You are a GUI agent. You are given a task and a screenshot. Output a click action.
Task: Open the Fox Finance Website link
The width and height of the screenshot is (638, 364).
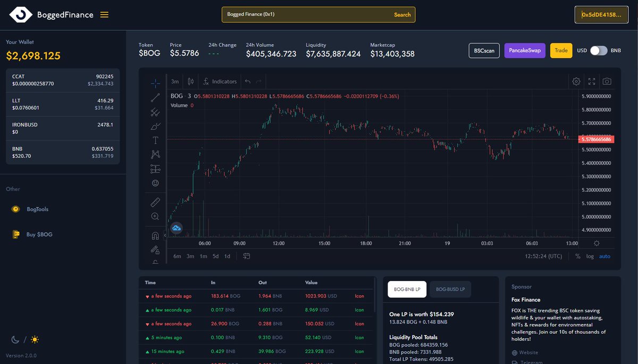click(x=525, y=352)
